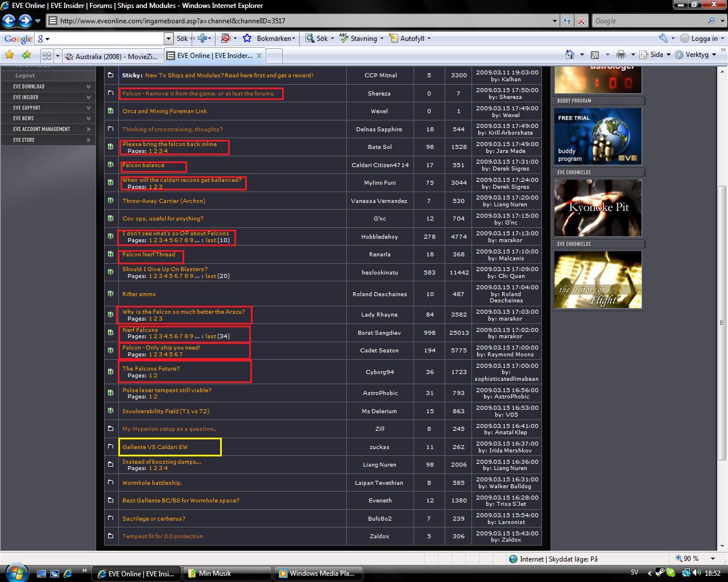This screenshot has width=728, height=582.
Task: Expand the EVE DOWNLOAD sidebar section
Action: [x=48, y=86]
